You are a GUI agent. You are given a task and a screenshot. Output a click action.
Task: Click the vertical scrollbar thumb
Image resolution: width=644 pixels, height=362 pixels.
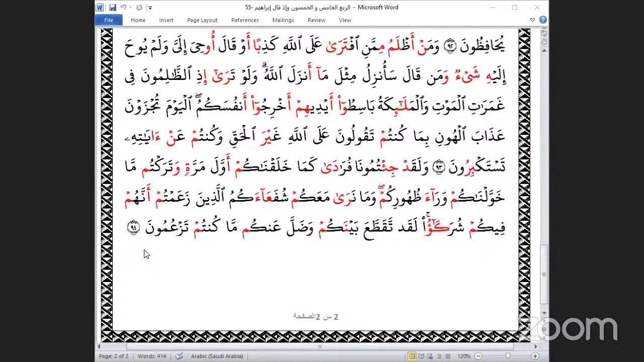544,274
